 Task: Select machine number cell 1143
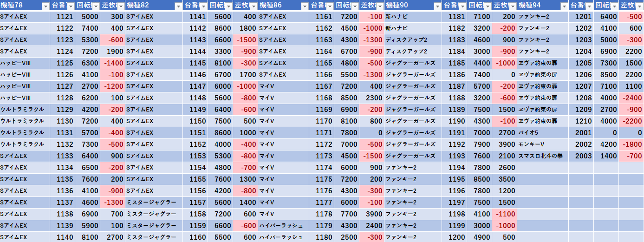(195, 40)
